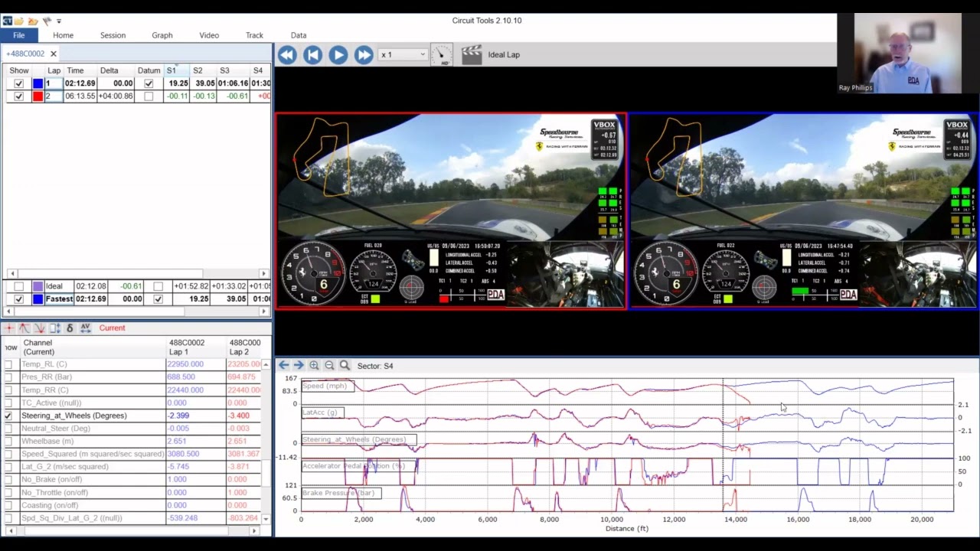Select the Data ribbon tab
Image resolution: width=980 pixels, height=551 pixels.
click(x=299, y=35)
